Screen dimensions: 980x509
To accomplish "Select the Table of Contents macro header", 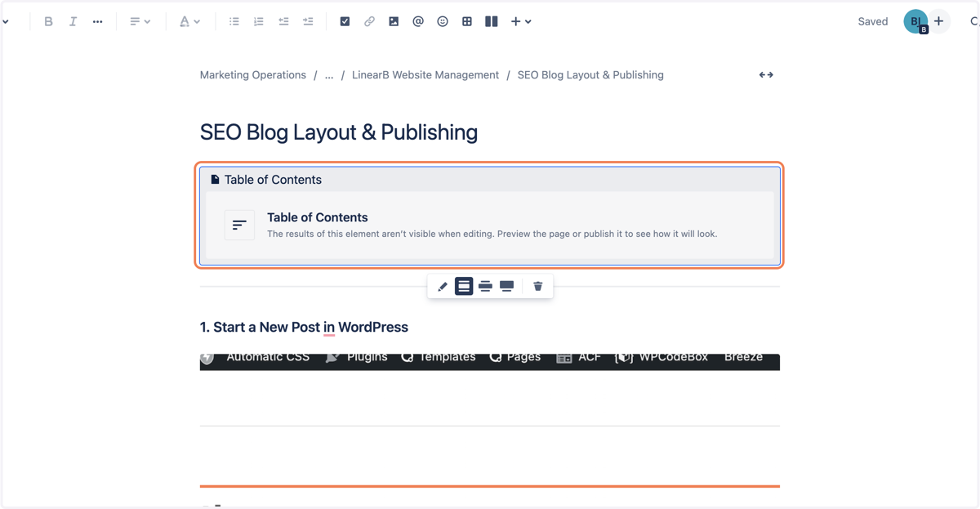I will [490, 179].
